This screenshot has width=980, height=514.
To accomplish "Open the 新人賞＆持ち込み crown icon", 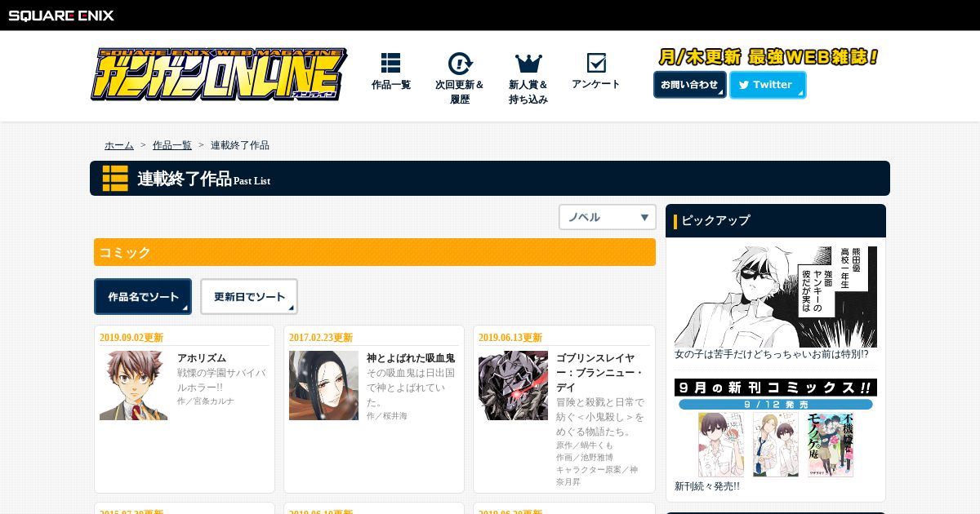I will (x=528, y=63).
